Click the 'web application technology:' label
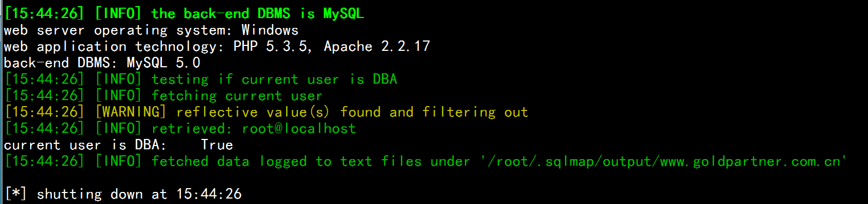Screen dimensions: 868x204 point(114,46)
